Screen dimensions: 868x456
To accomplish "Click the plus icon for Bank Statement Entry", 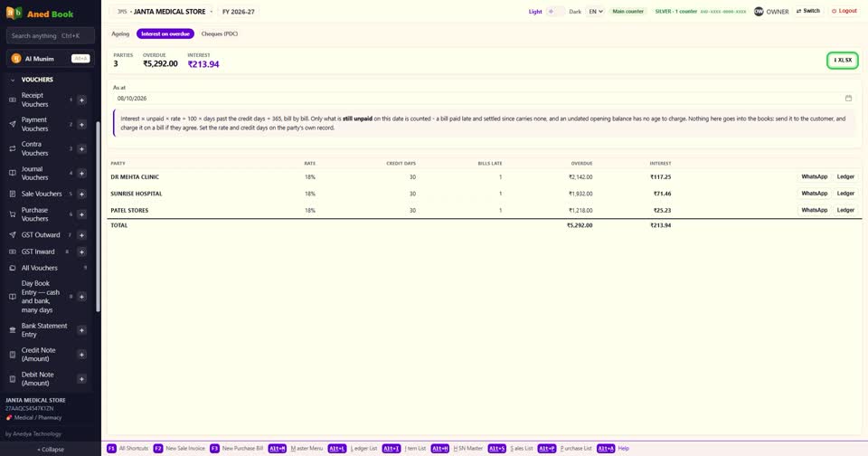I will coord(81,330).
